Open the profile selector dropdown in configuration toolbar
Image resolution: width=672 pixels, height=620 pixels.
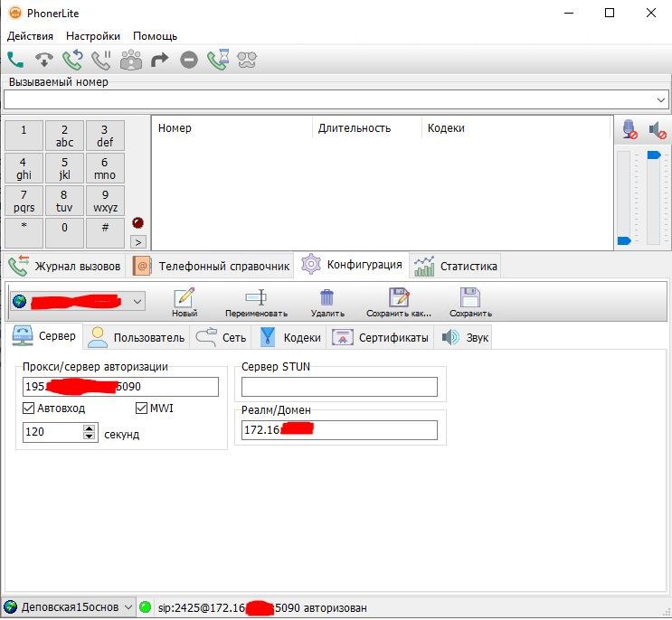[137, 302]
